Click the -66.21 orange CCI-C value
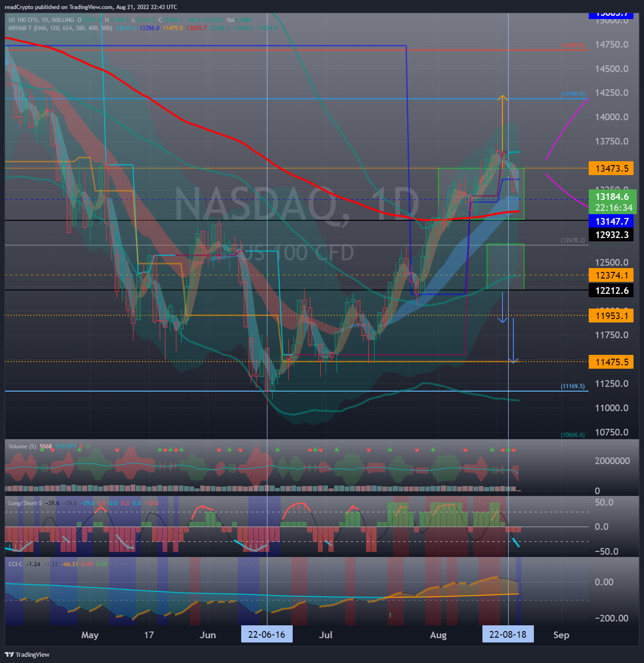 71,564
